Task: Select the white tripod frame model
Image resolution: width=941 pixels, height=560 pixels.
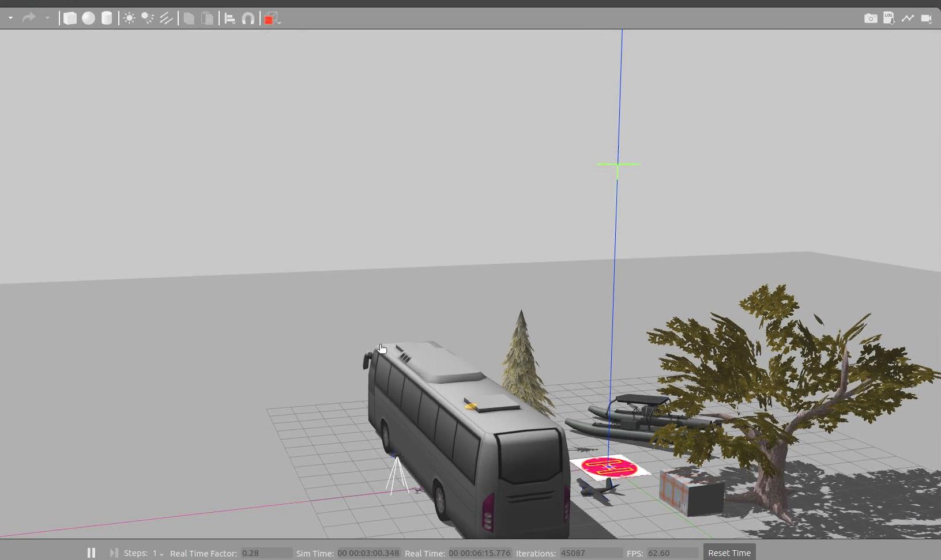Action: (x=397, y=475)
